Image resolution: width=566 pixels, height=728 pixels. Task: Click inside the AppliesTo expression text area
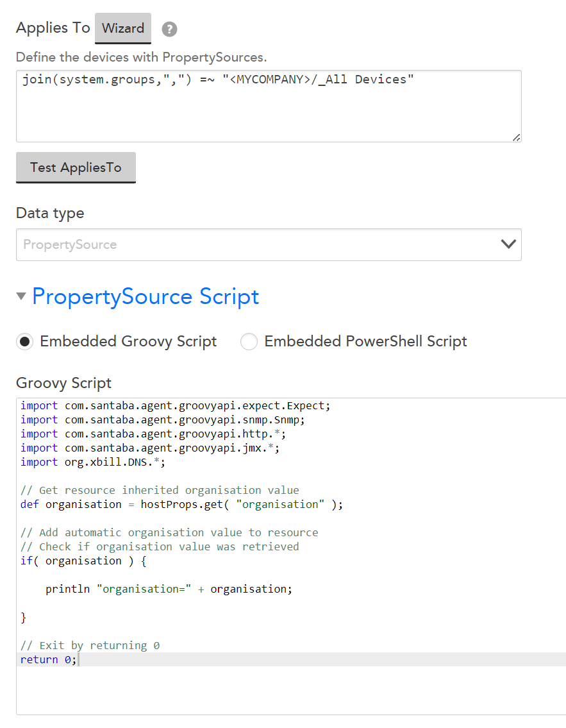click(269, 106)
